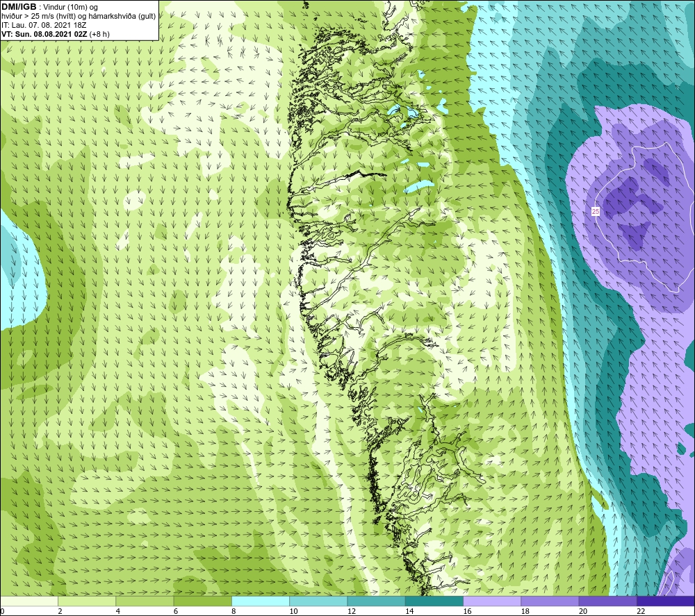Click the turquoise 10–12 m/s legend swatch

(318, 601)
